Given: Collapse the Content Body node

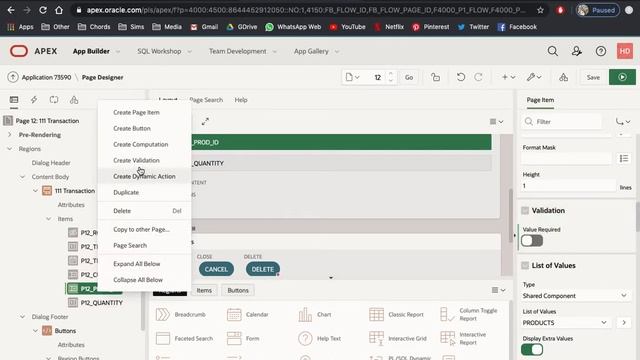Looking at the screenshot, I should (x=23, y=177).
